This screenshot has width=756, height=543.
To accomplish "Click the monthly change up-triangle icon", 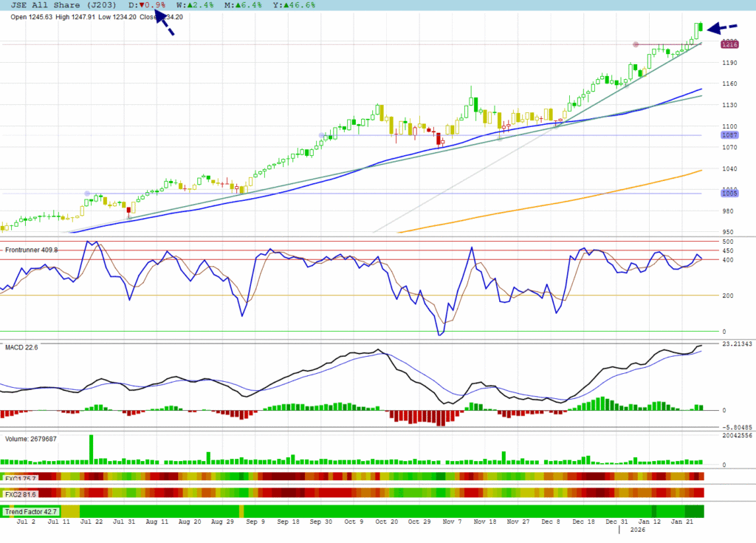I will [236, 5].
